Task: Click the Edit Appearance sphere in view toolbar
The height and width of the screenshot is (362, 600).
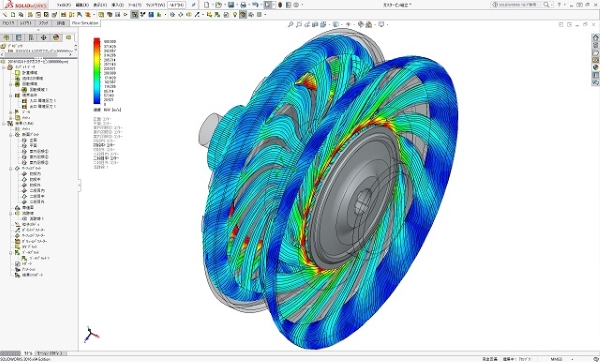Action: pyautogui.click(x=360, y=24)
